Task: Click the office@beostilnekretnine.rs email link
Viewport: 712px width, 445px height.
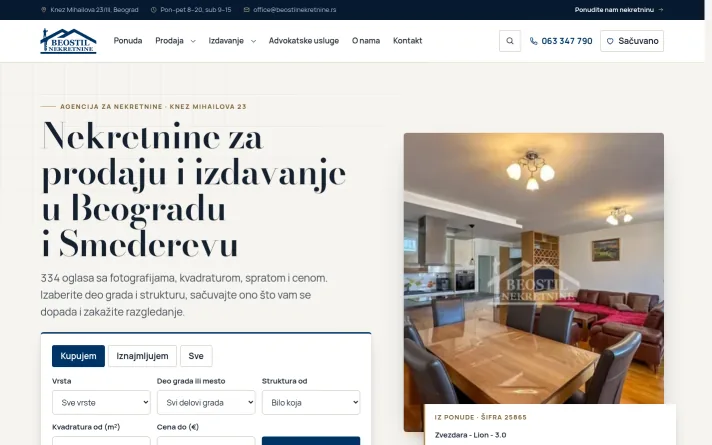Action: pos(295,10)
